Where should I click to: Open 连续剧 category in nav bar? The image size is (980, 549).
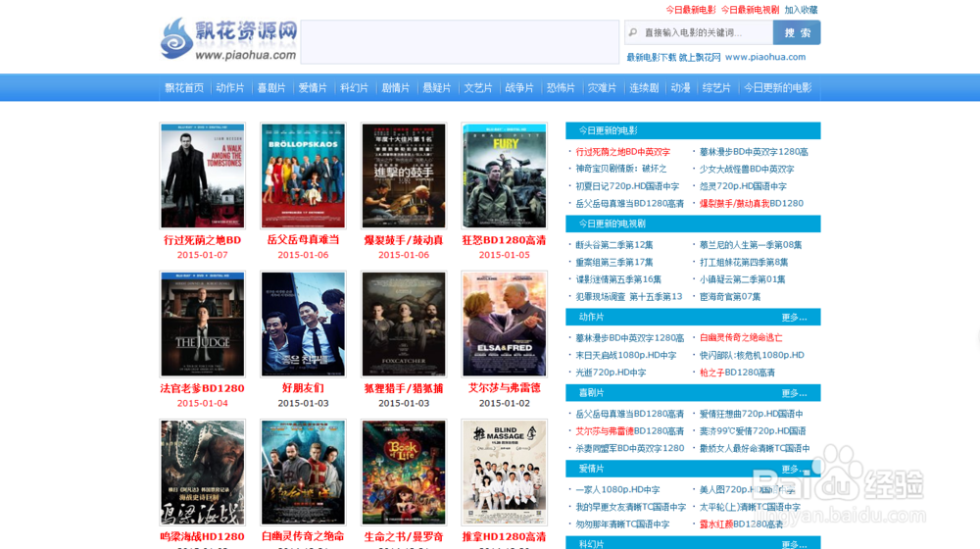[x=644, y=88]
